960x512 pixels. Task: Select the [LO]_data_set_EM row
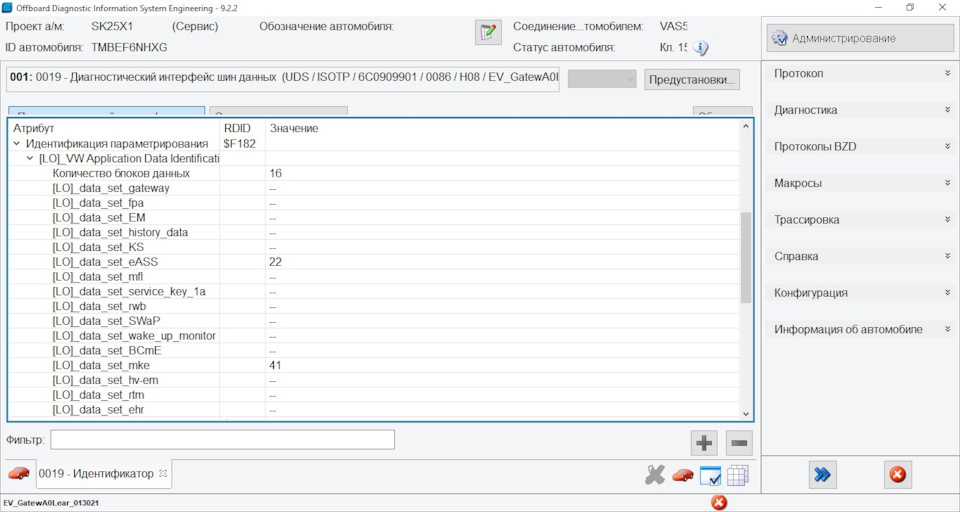(373, 217)
